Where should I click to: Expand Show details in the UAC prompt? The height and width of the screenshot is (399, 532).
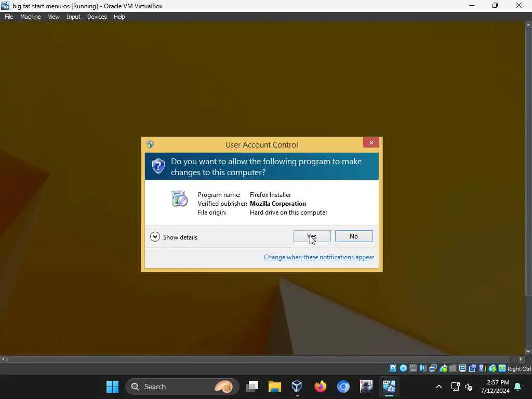click(x=174, y=237)
